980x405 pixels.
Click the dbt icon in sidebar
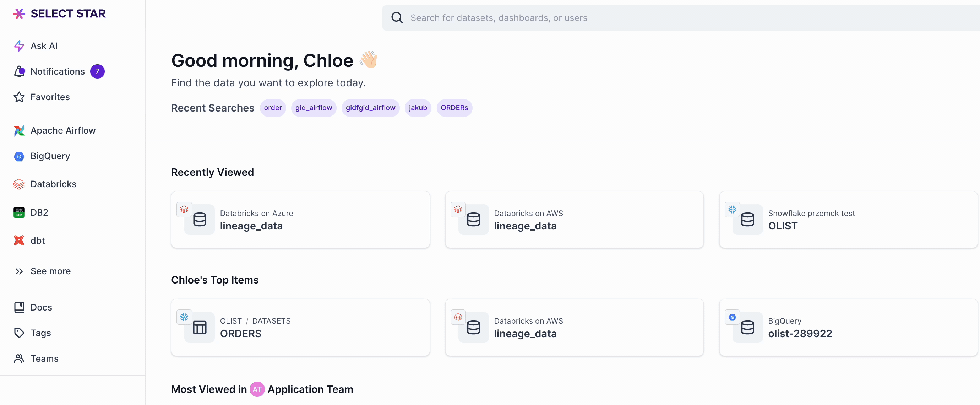click(19, 241)
